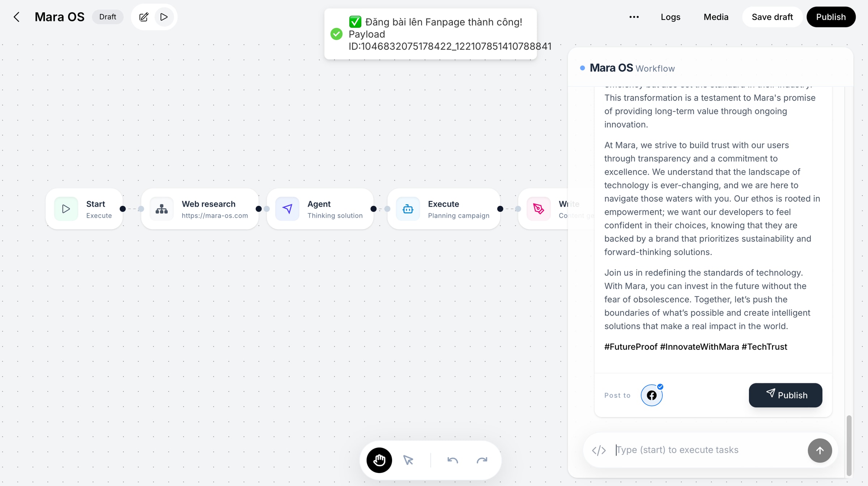Image resolution: width=868 pixels, height=486 pixels.
Task: Select the Agent paper-plane node icon
Action: coord(287,209)
